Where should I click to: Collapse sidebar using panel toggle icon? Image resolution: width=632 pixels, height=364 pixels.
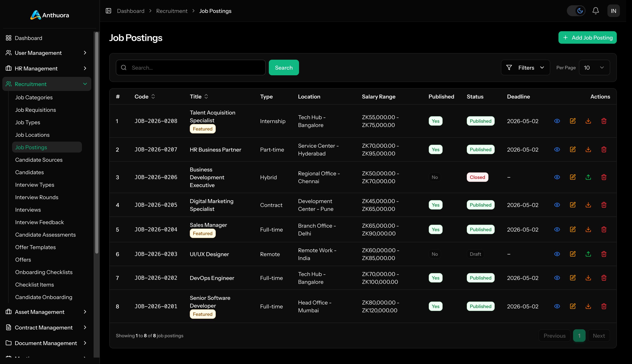(x=108, y=11)
